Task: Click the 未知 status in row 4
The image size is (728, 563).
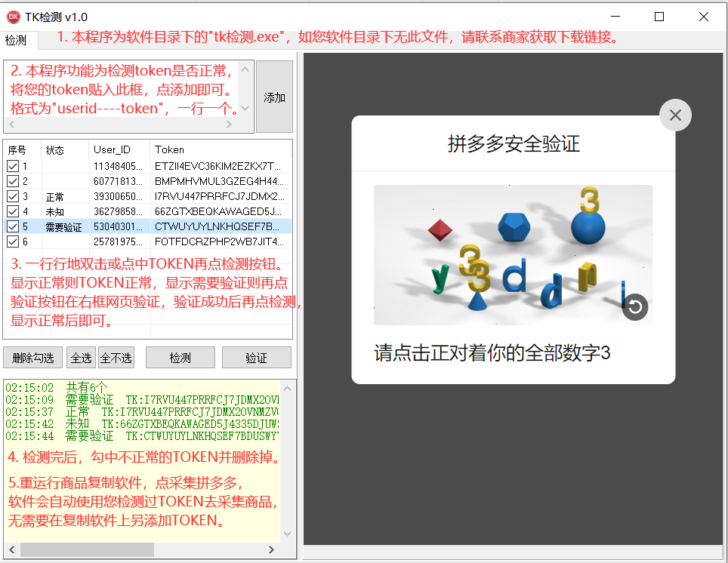Action: tap(55, 211)
